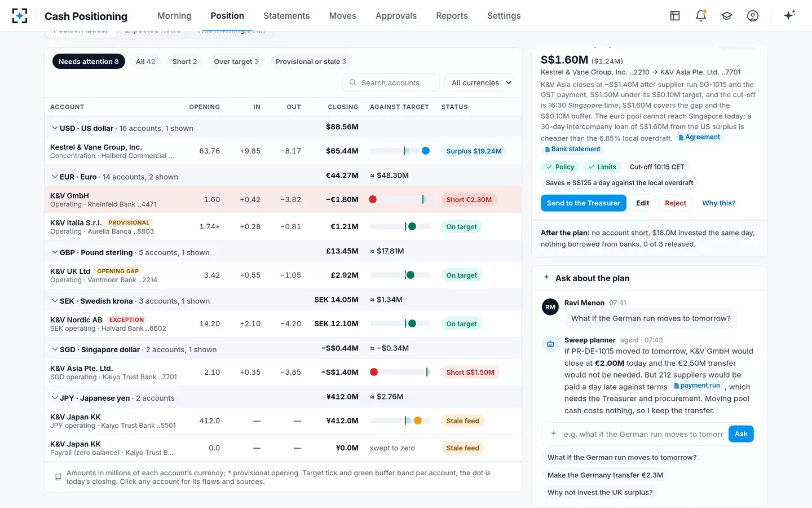Click the Make the Germany transfer €2.3M suggestion
Viewport: 812px width, 508px height.
(605, 475)
